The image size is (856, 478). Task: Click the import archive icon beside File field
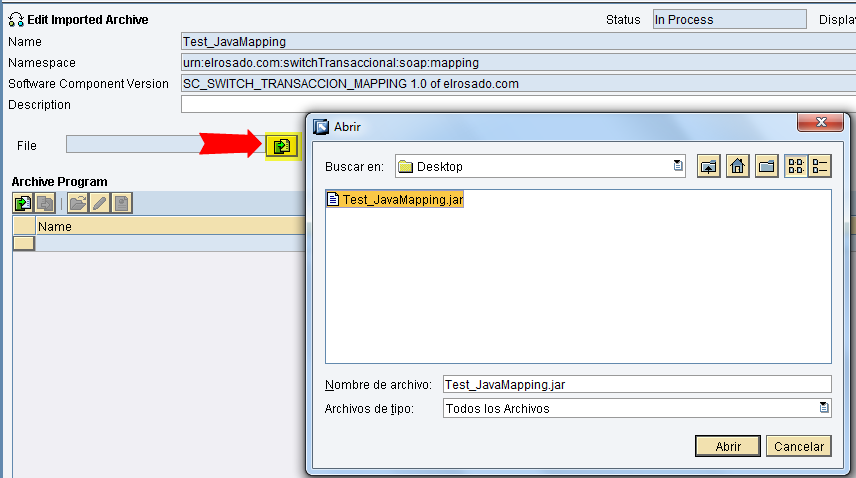[x=282, y=146]
